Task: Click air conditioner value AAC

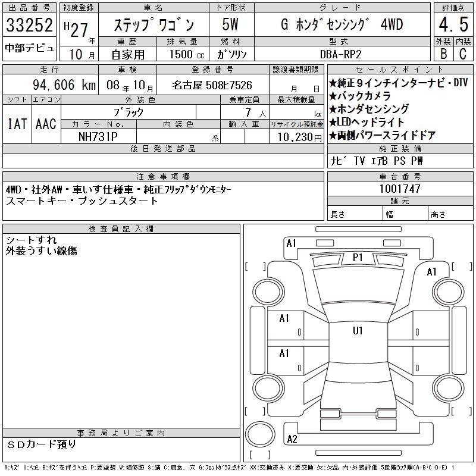Action: tap(46, 124)
